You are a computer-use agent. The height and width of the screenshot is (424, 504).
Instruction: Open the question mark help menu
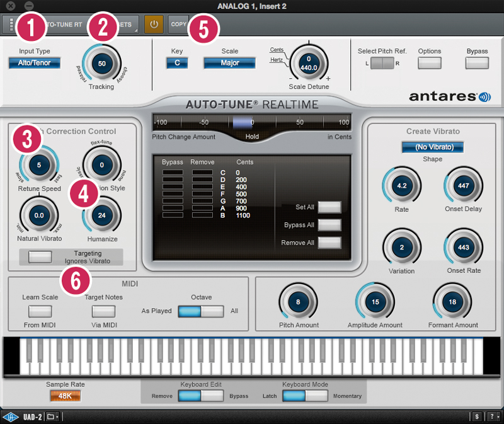coord(493,417)
